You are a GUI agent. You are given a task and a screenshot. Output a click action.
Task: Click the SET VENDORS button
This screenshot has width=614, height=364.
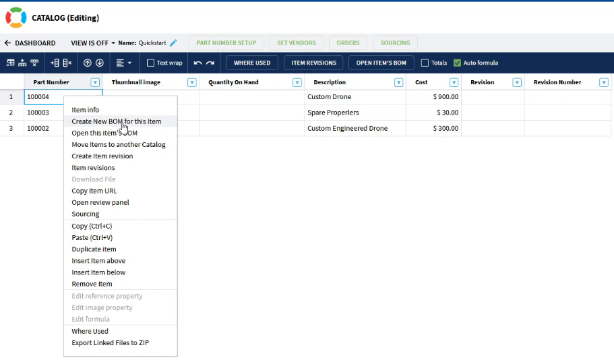pos(297,42)
